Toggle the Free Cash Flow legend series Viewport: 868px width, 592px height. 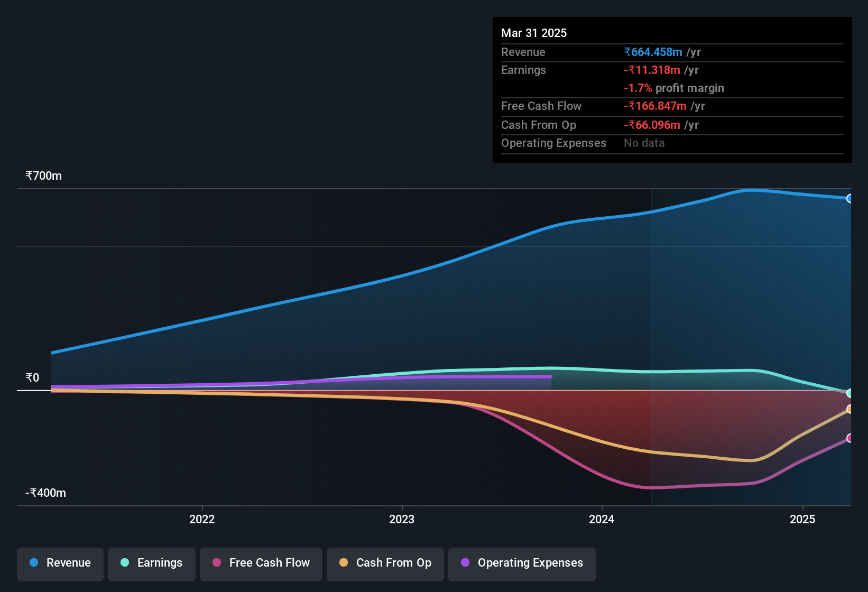(261, 564)
